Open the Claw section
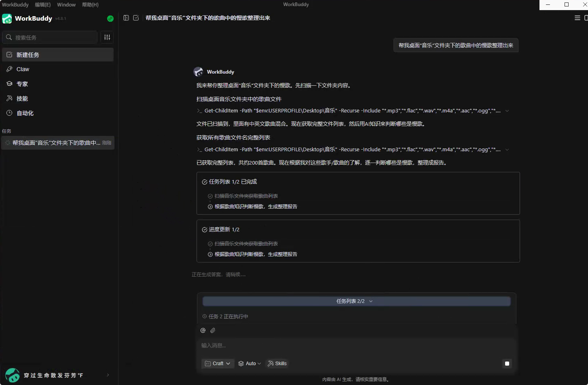This screenshot has width=588, height=385. [x=58, y=69]
